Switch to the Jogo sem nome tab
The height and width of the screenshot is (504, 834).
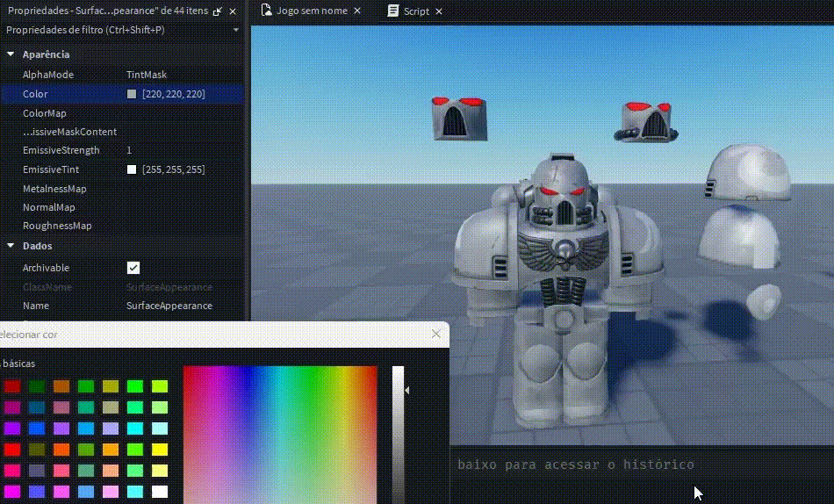tap(312, 11)
